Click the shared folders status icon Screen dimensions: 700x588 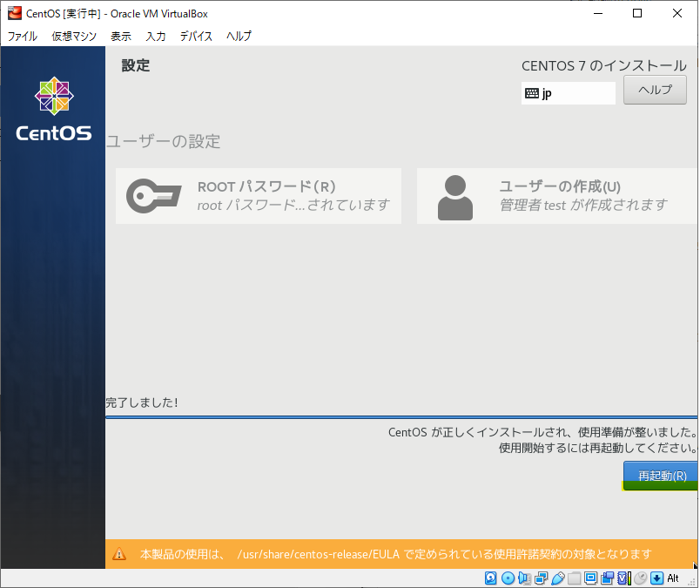[574, 578]
